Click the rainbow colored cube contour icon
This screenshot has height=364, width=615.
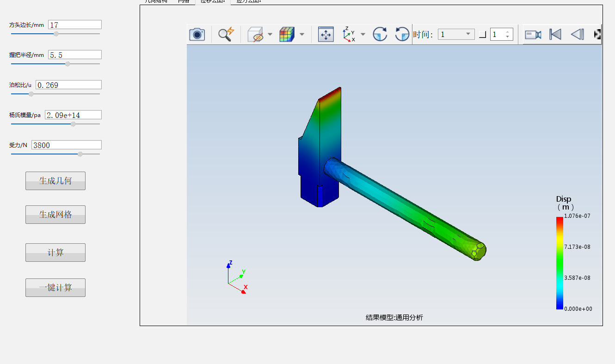pos(287,34)
